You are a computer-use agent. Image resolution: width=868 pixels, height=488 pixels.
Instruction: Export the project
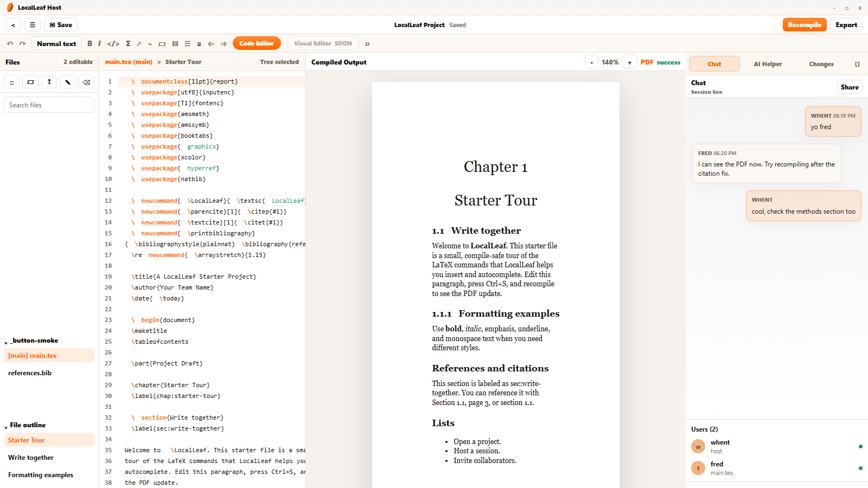[x=846, y=25]
